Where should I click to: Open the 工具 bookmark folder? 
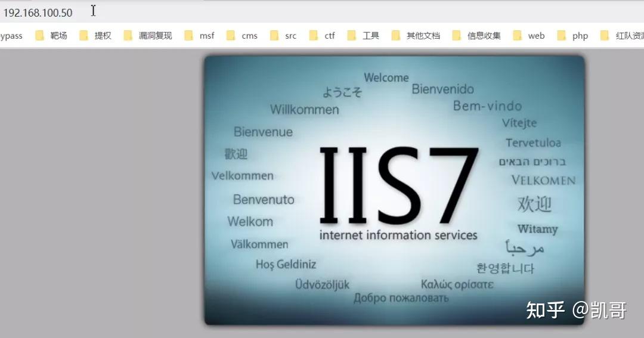[363, 36]
